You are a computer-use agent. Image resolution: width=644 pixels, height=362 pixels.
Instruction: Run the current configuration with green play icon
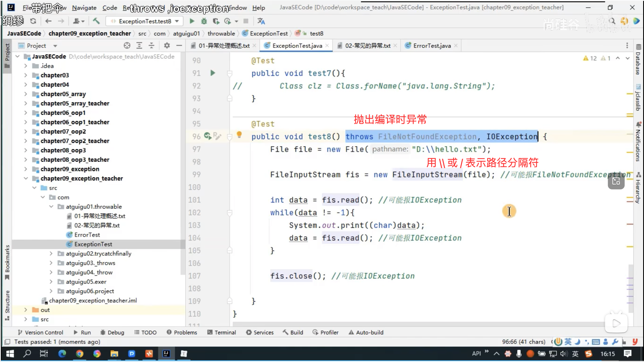[192, 21]
